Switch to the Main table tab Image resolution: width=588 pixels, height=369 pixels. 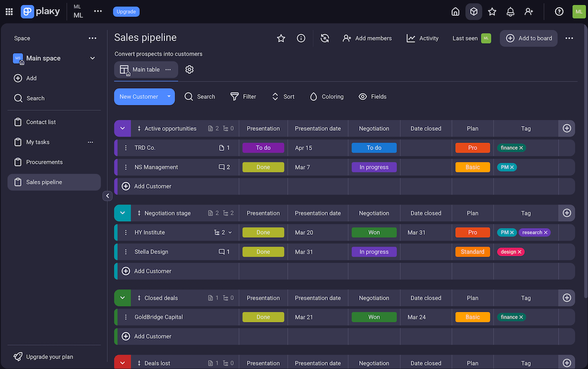click(x=146, y=70)
